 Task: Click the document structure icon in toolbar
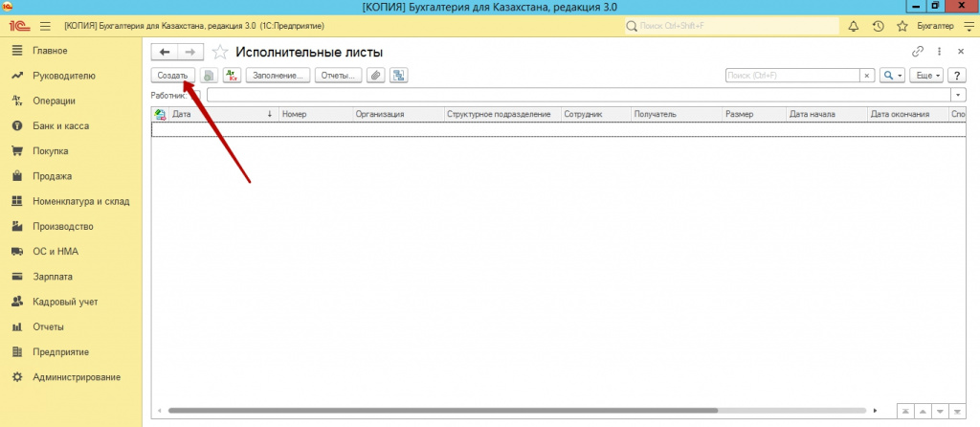tap(399, 75)
